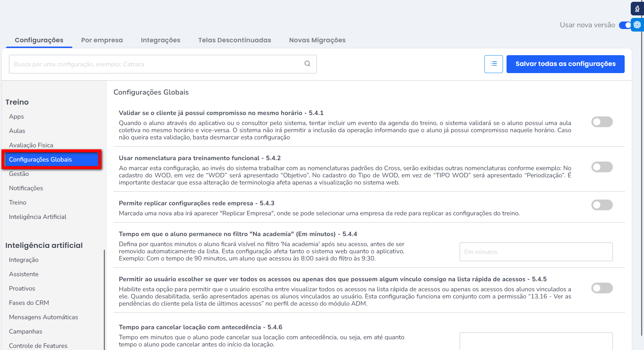The height and width of the screenshot is (350, 644).
Task: Open the list view icon button
Action: [493, 64]
